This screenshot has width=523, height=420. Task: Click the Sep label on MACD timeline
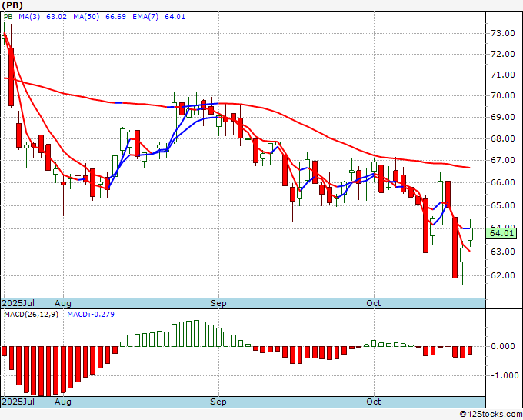(218, 402)
